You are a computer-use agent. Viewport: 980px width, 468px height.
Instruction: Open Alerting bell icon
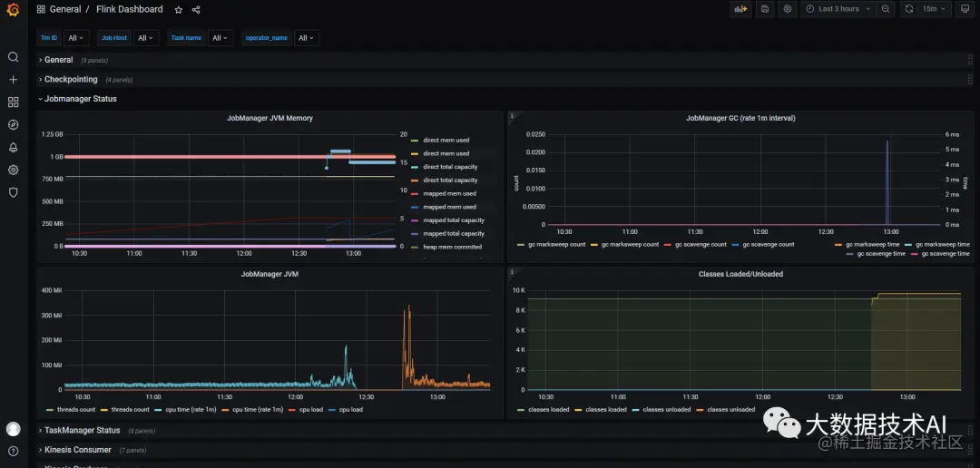13,148
